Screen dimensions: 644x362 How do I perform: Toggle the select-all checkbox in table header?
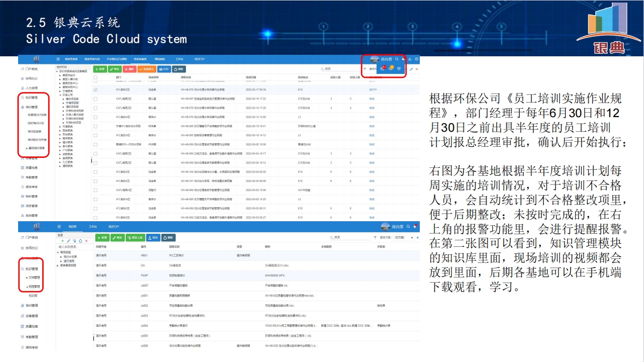click(96, 77)
